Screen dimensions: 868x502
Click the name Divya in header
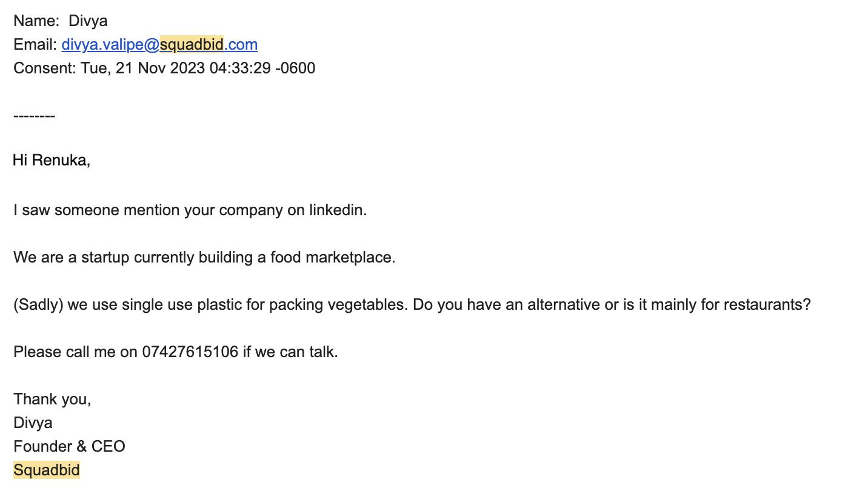(88, 21)
